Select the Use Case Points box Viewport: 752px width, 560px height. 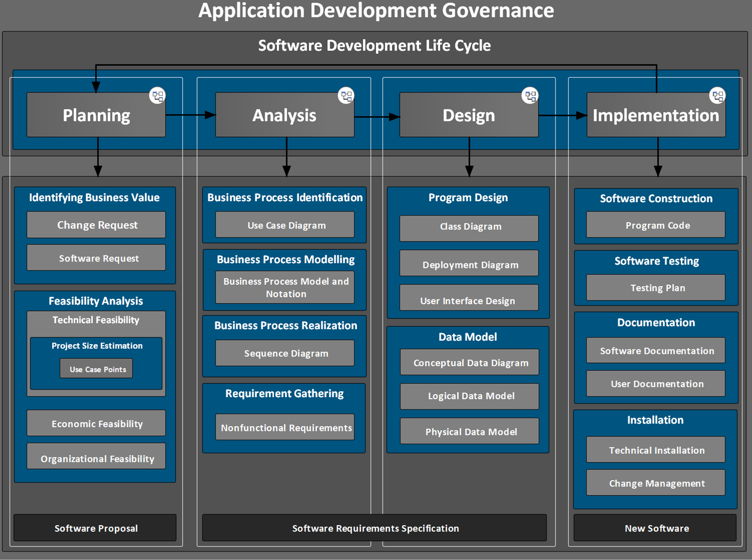pyautogui.click(x=97, y=369)
